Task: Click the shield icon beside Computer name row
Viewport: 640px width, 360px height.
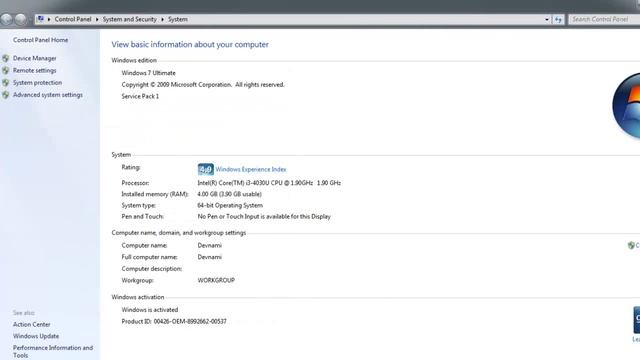Action: coord(631,245)
